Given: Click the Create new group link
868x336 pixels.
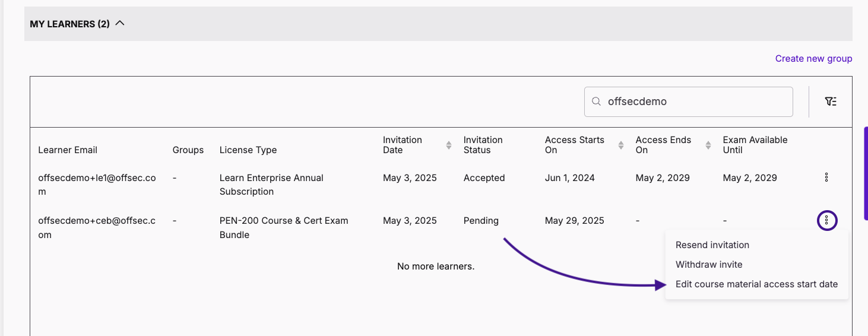Looking at the screenshot, I should click(x=813, y=59).
